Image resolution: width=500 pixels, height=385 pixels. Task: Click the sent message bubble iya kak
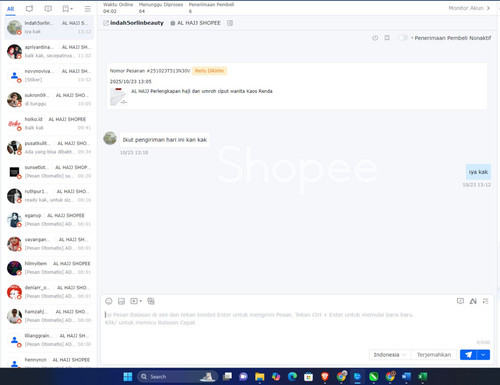[x=478, y=172]
